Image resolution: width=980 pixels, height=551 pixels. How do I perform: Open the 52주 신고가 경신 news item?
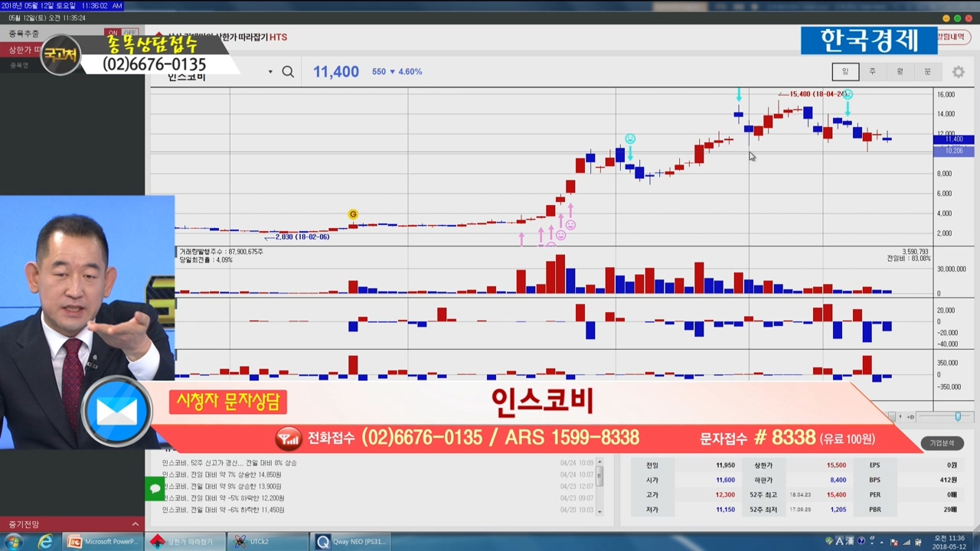click(230, 463)
